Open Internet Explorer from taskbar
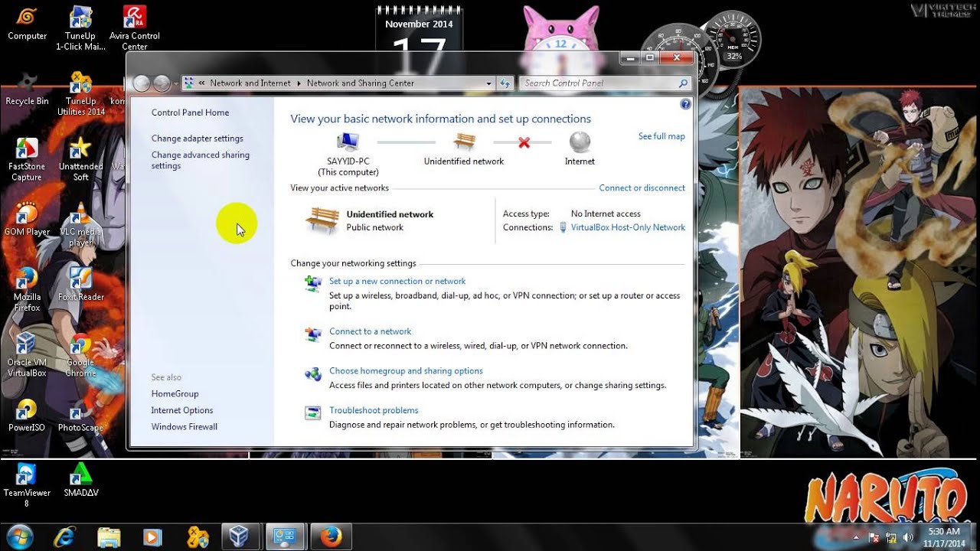This screenshot has width=980, height=551. [64, 536]
